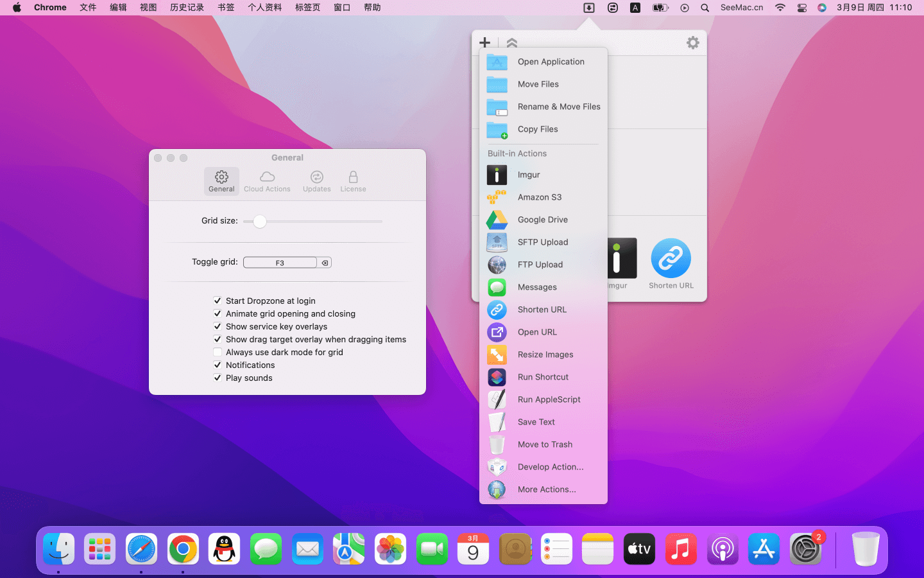The height and width of the screenshot is (578, 924).
Task: Add the FTP Upload action
Action: 543,265
